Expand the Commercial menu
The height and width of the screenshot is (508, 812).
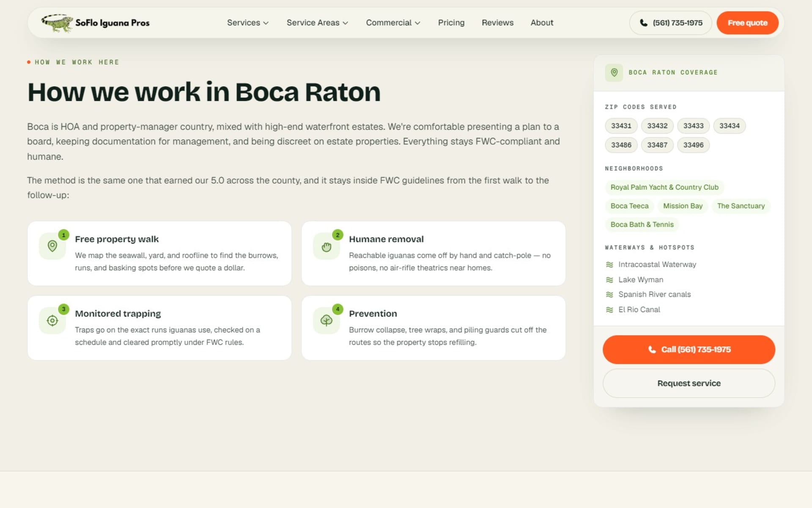[x=393, y=23]
